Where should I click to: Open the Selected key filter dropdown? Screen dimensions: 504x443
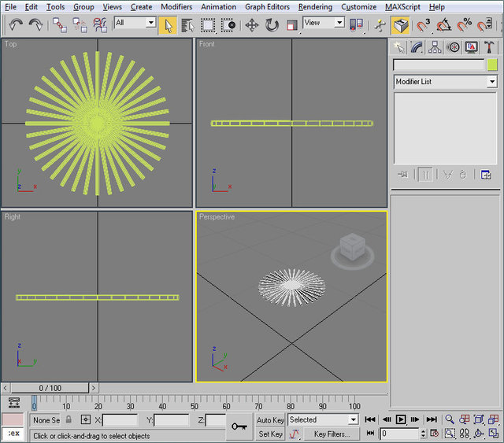pos(353,420)
